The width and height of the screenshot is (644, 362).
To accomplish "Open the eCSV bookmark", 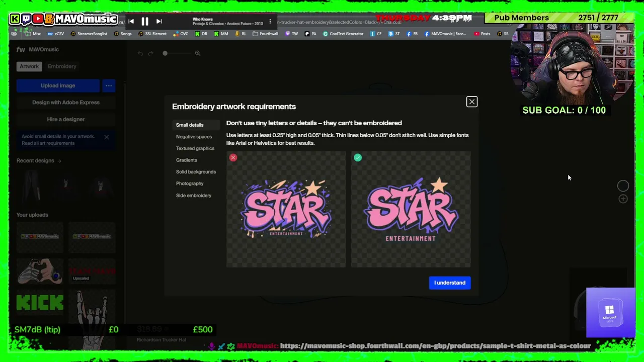I will [x=55, y=34].
